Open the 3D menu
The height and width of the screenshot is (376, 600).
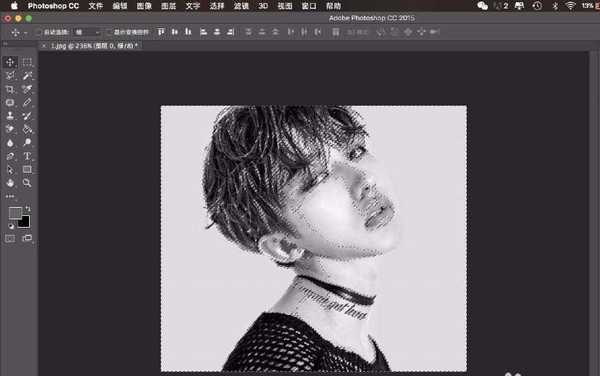(263, 6)
